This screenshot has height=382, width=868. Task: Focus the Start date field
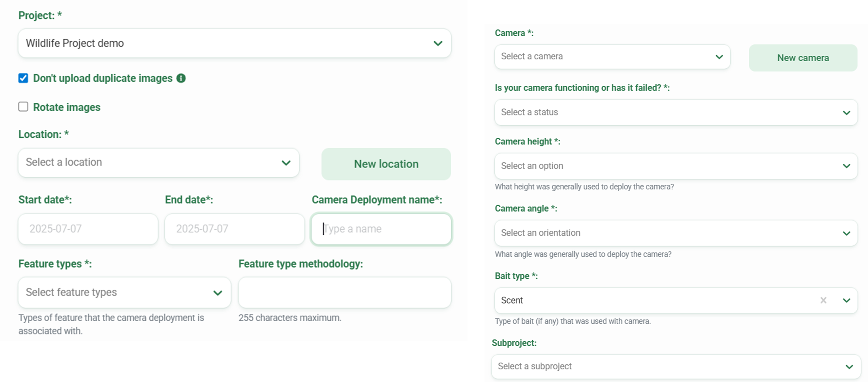(x=88, y=229)
